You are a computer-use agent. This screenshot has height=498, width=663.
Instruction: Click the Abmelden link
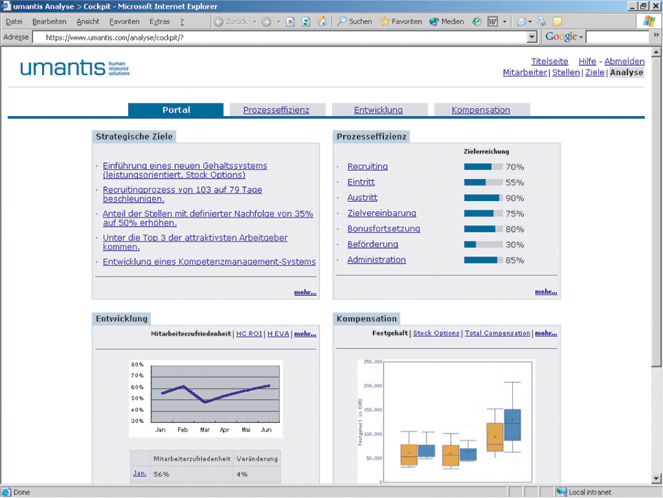coord(624,61)
